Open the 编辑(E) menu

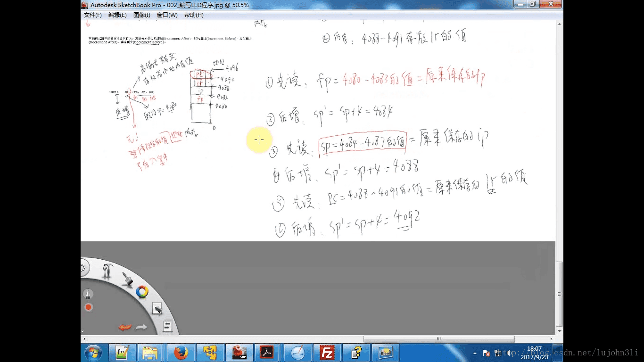[x=117, y=15]
